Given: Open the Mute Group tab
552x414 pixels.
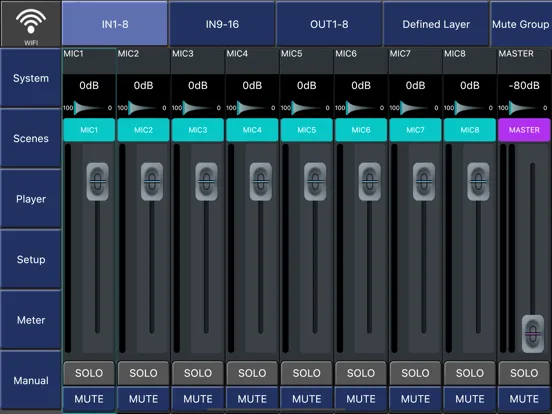Looking at the screenshot, I should (521, 24).
